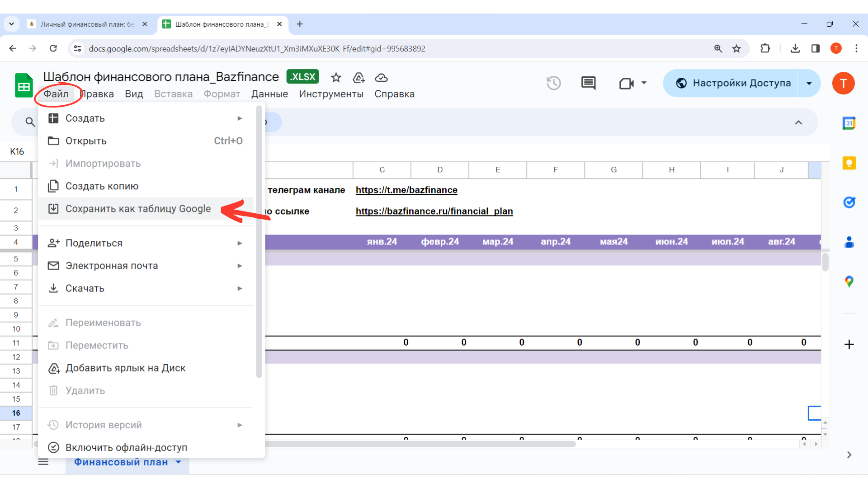Image resolution: width=868 pixels, height=488 pixels.
Task: Bookmark this page with star icon
Action: 736,48
